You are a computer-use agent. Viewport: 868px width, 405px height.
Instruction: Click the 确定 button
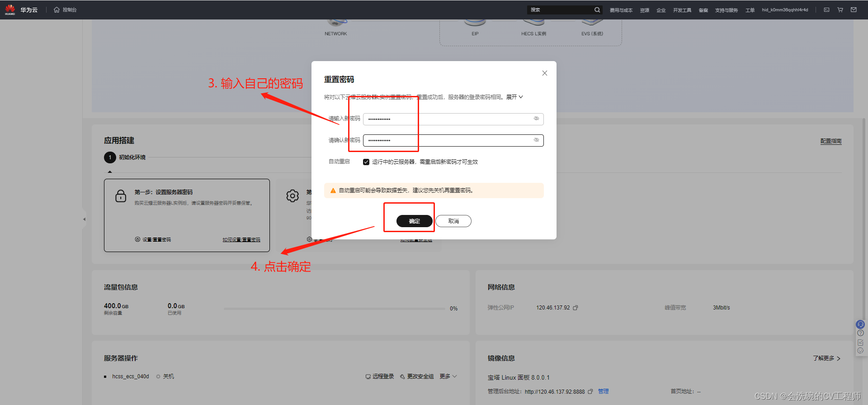click(x=415, y=221)
